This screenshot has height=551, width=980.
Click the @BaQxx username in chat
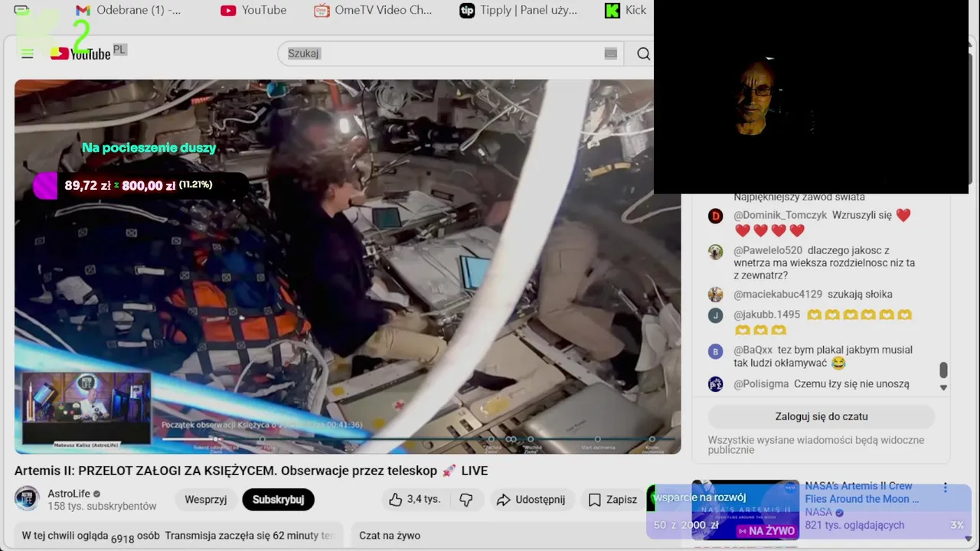753,350
